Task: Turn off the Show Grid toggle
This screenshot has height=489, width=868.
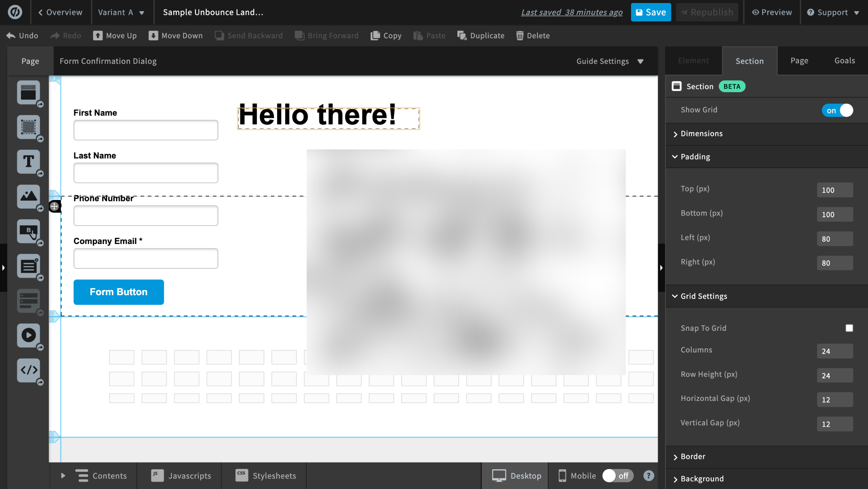Action: (x=837, y=110)
